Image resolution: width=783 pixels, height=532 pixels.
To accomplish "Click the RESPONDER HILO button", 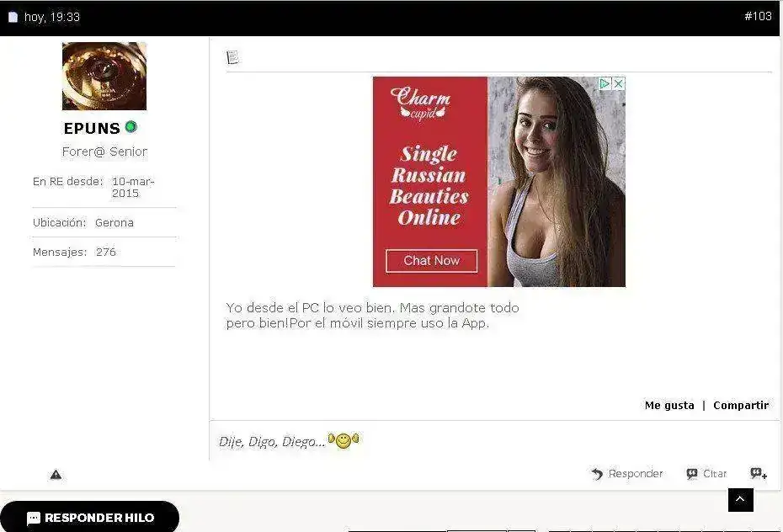I will click(90, 518).
